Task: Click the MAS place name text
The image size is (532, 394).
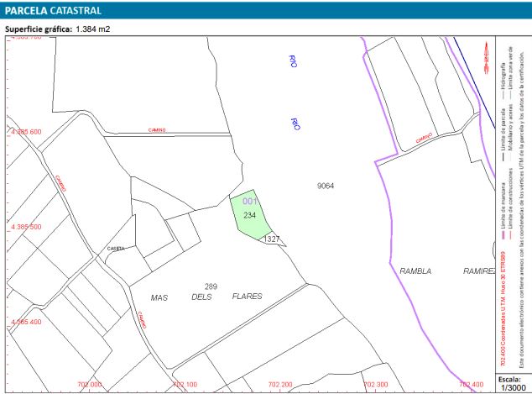Action: 159,297
